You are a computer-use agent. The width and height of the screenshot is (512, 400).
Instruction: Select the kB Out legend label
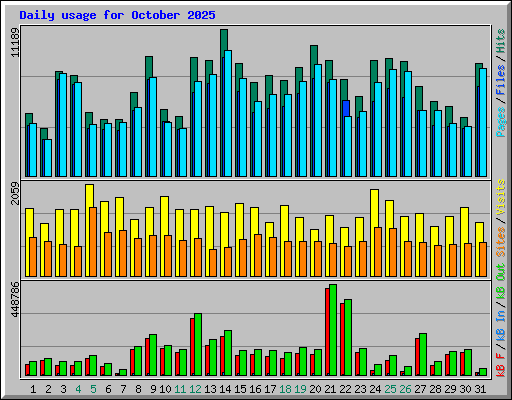tap(501, 281)
